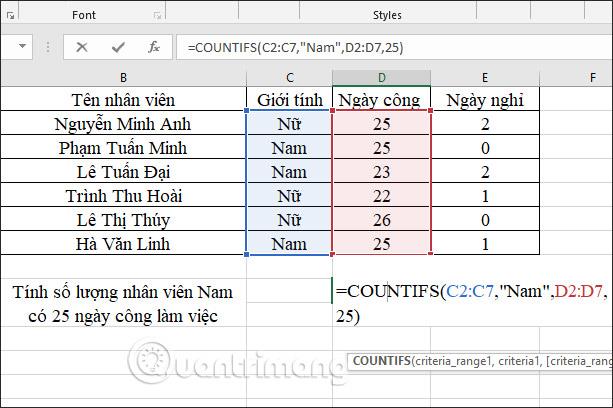
Task: Select column D header
Action: pos(382,78)
